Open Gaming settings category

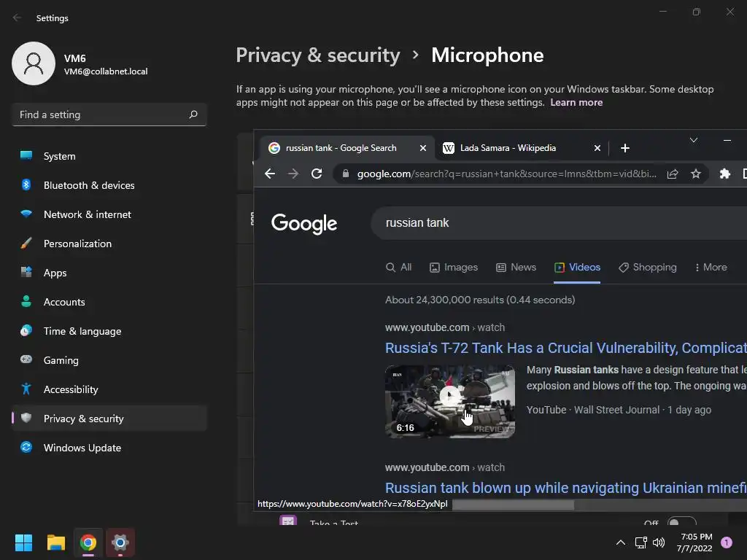pos(109,360)
